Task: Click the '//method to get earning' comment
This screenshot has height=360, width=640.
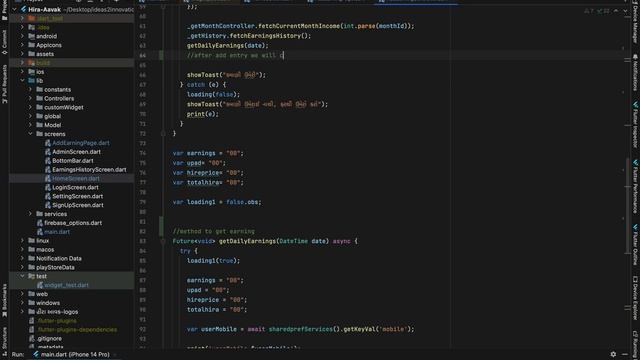Action: [x=213, y=231]
